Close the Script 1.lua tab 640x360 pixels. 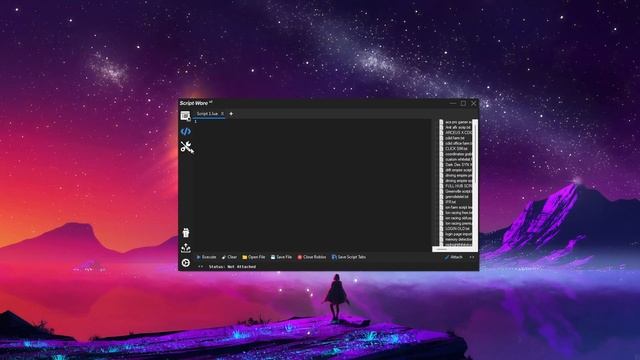tap(222, 114)
